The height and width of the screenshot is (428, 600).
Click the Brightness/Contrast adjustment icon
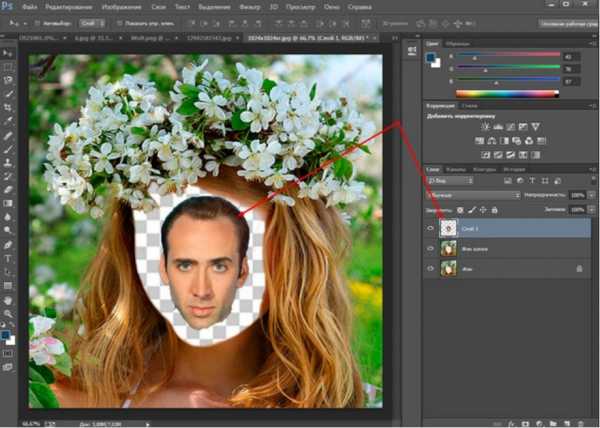click(x=485, y=127)
